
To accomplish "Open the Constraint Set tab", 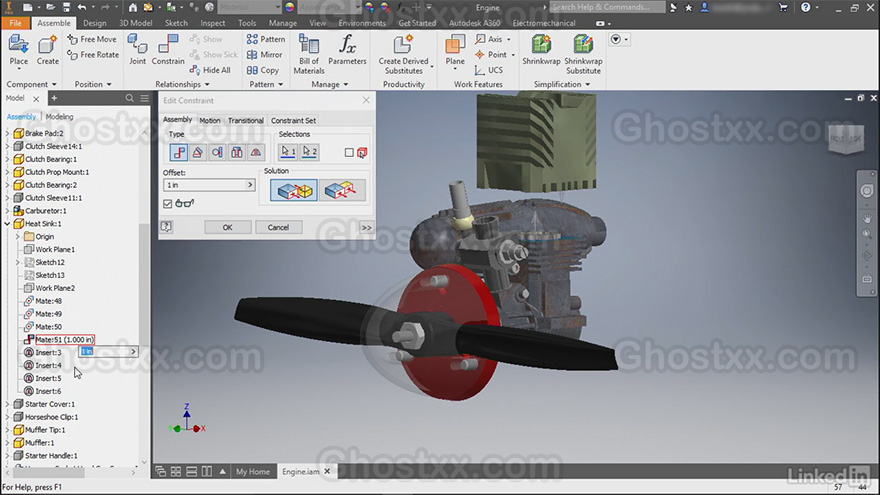I will tap(293, 120).
